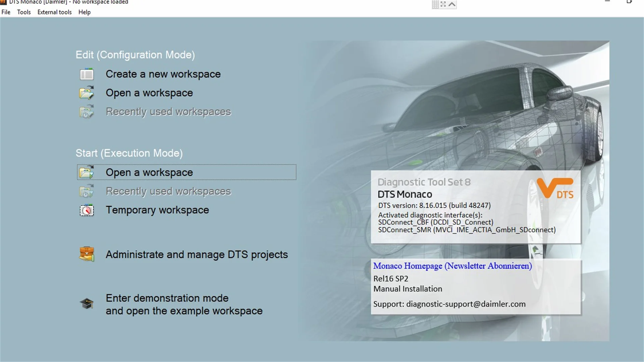
Task: Click the Create a new workspace icon
Action: point(87,74)
